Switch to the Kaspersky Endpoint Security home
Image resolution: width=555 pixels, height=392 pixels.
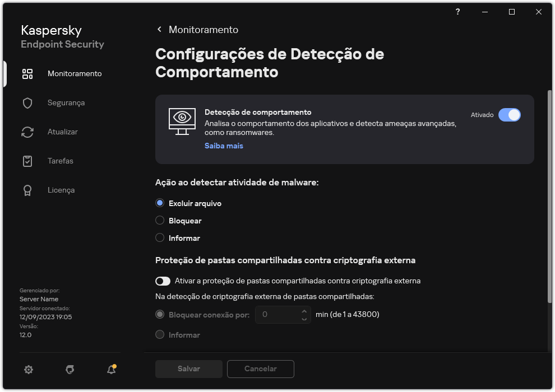[x=62, y=36]
